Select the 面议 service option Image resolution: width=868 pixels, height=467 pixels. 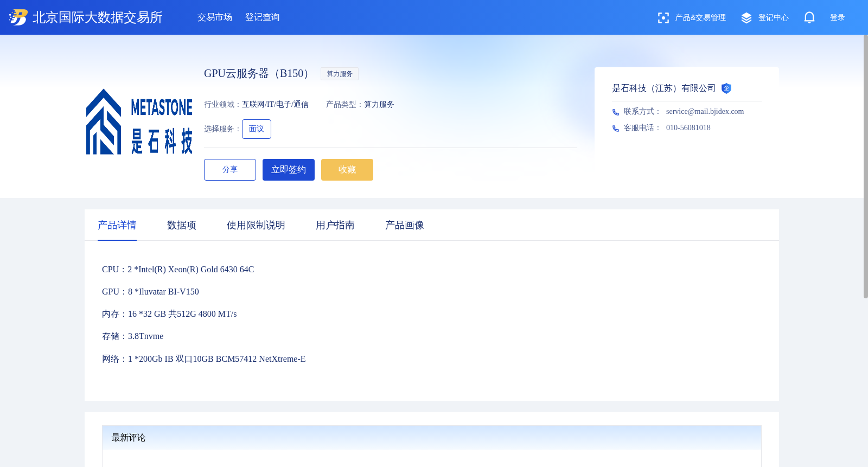257,129
